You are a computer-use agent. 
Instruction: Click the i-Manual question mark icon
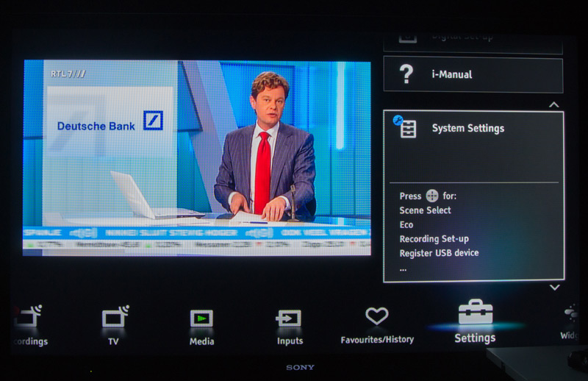tap(406, 74)
